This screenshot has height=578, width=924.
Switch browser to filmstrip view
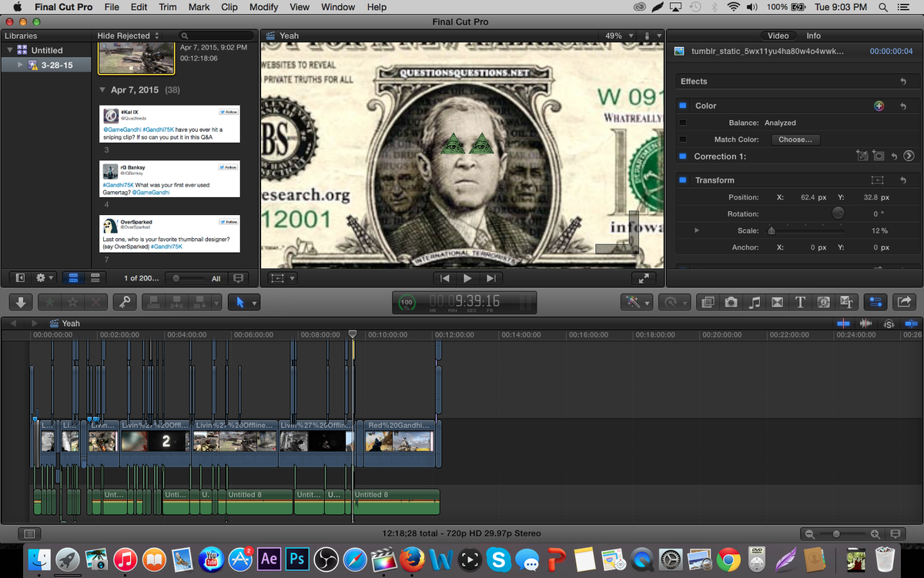pyautogui.click(x=73, y=278)
